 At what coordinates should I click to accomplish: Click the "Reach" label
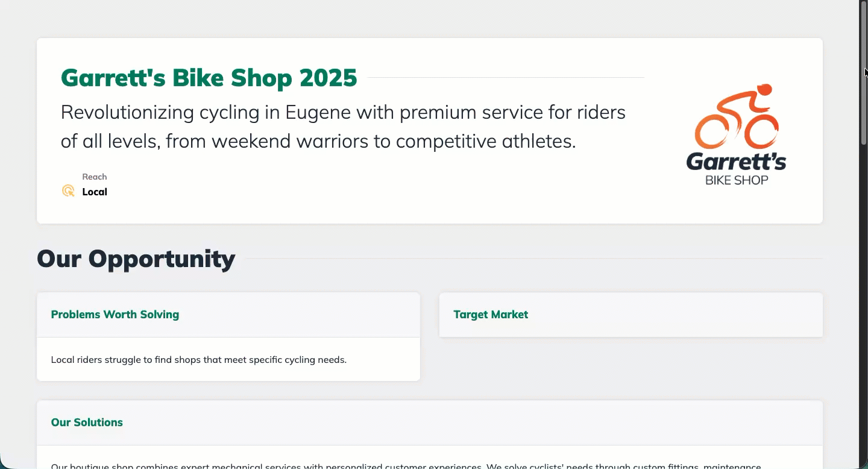click(x=95, y=177)
